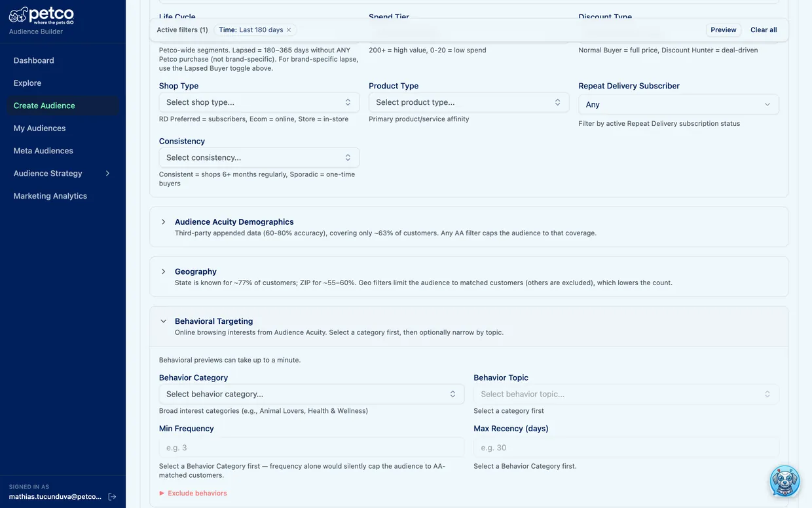Open the Consistency dropdown
Screen dimensions: 812x508
(259, 157)
